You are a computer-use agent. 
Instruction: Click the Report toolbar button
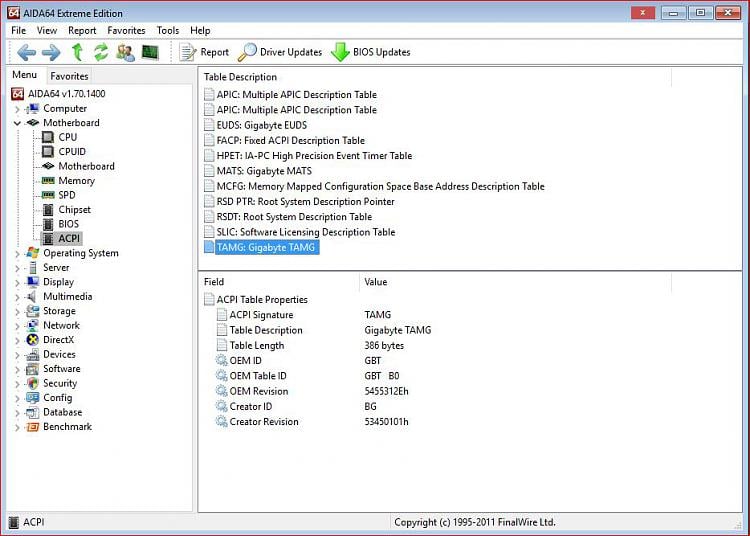point(204,52)
